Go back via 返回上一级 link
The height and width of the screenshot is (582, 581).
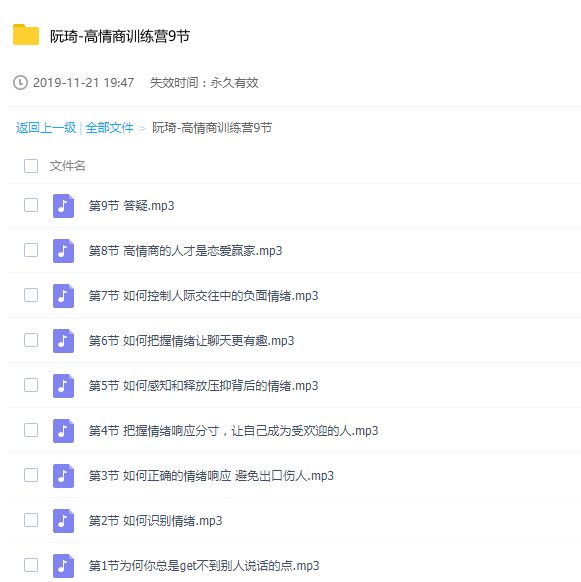click(46, 128)
